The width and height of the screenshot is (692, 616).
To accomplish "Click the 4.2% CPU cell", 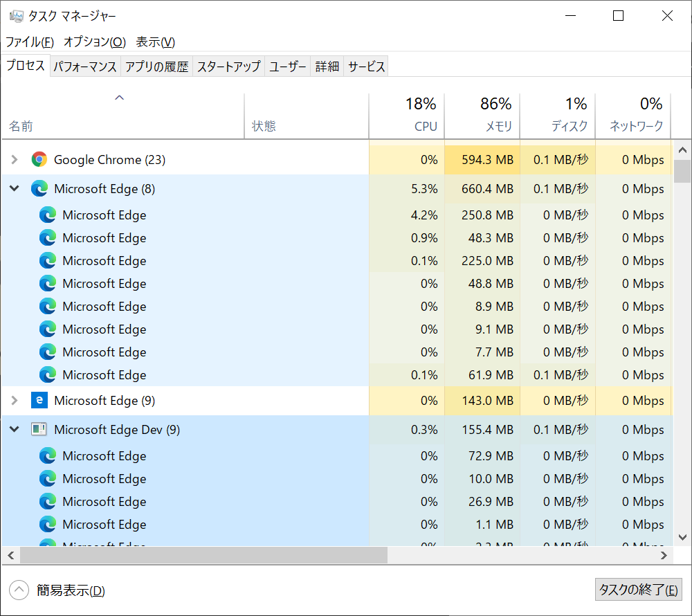I will [406, 215].
